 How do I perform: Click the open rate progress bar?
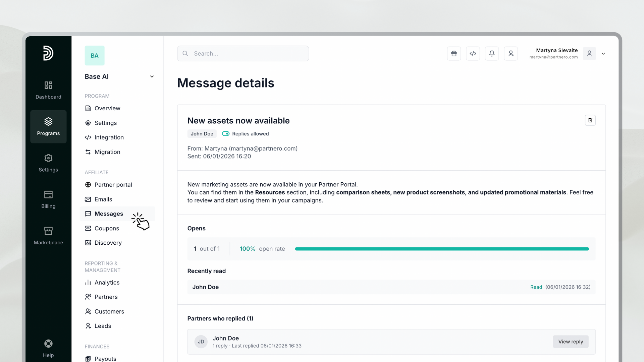click(x=442, y=249)
